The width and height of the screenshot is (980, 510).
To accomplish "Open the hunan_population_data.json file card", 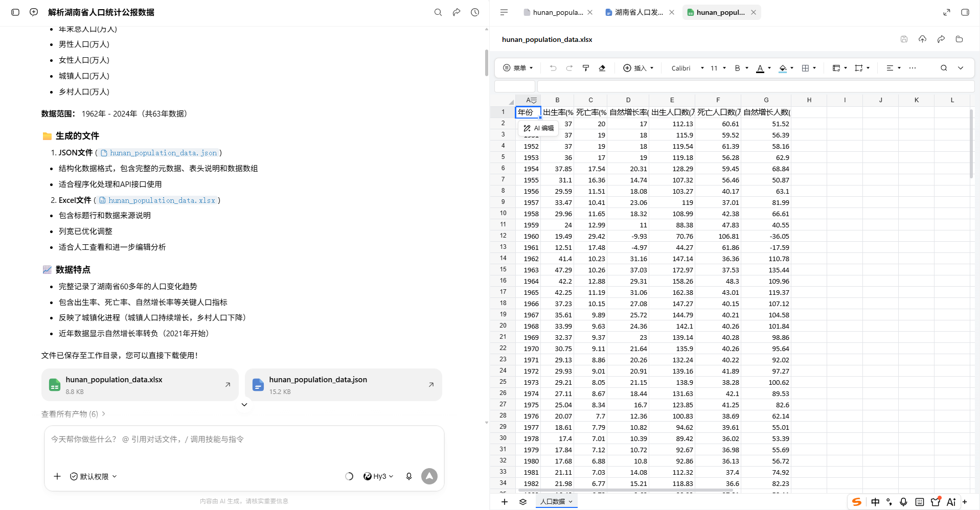I will pos(344,385).
